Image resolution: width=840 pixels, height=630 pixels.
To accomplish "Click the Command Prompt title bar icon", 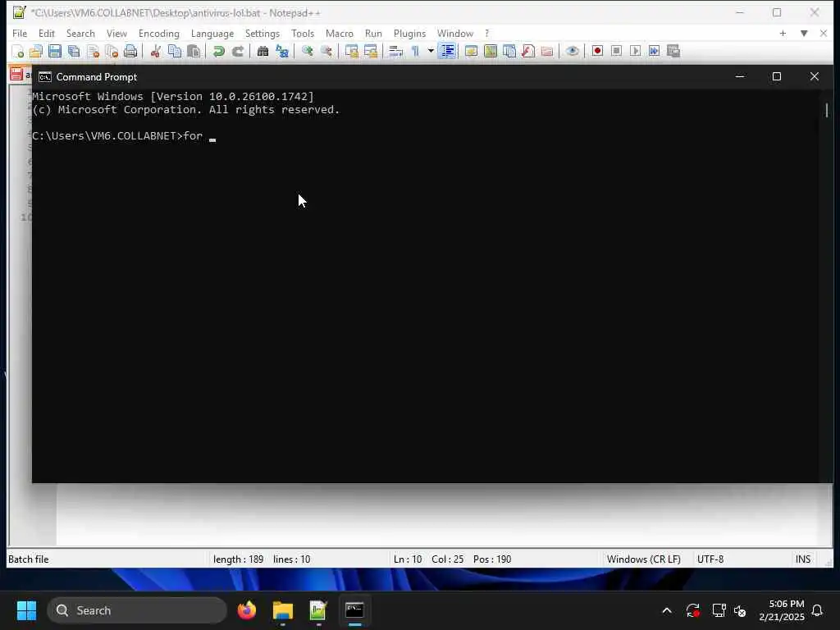I will pos(45,77).
